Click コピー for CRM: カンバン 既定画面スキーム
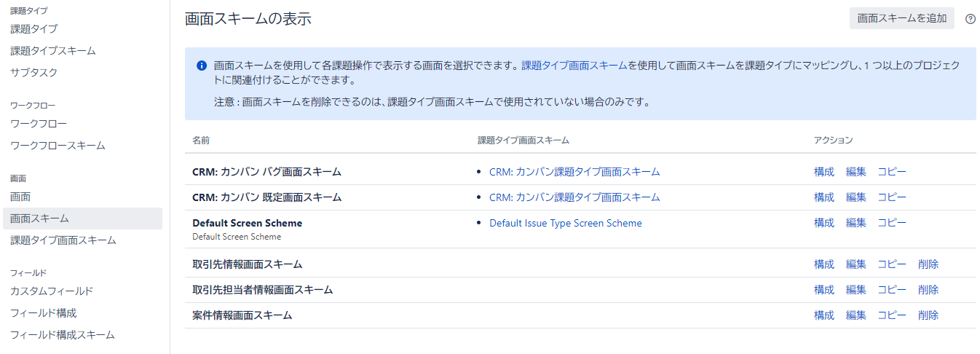Viewport: 980px width, 354px height. pyautogui.click(x=892, y=197)
